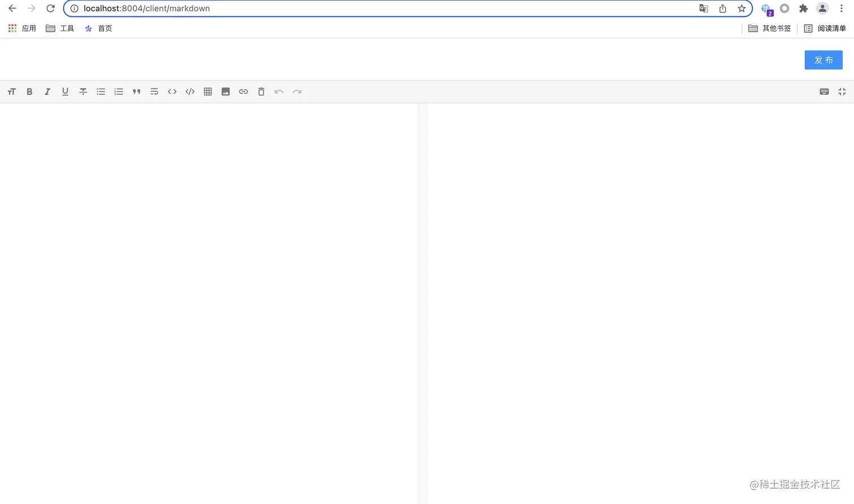854x504 pixels.
Task: Open the keyboard shortcuts icon in the editor toolbar
Action: [x=824, y=91]
